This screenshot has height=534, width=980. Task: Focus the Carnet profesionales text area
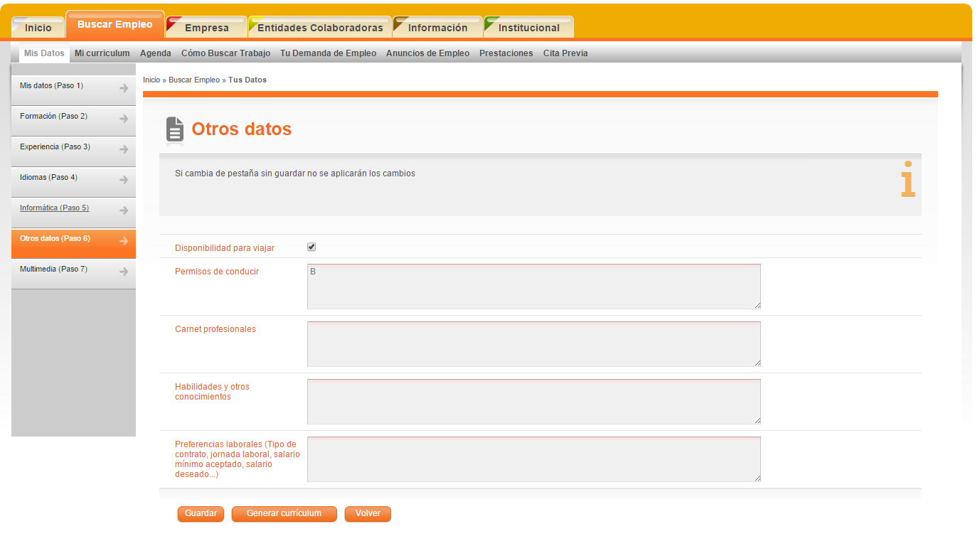click(533, 344)
